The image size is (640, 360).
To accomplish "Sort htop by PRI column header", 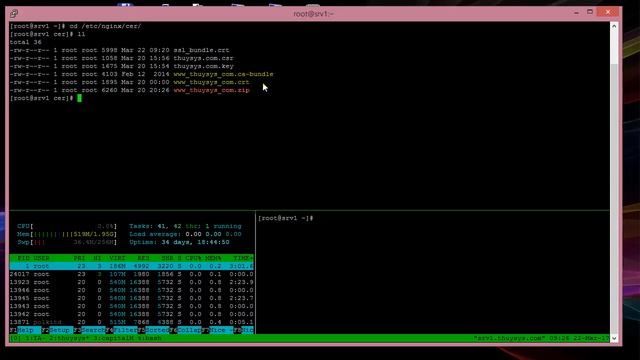I will 79,258.
